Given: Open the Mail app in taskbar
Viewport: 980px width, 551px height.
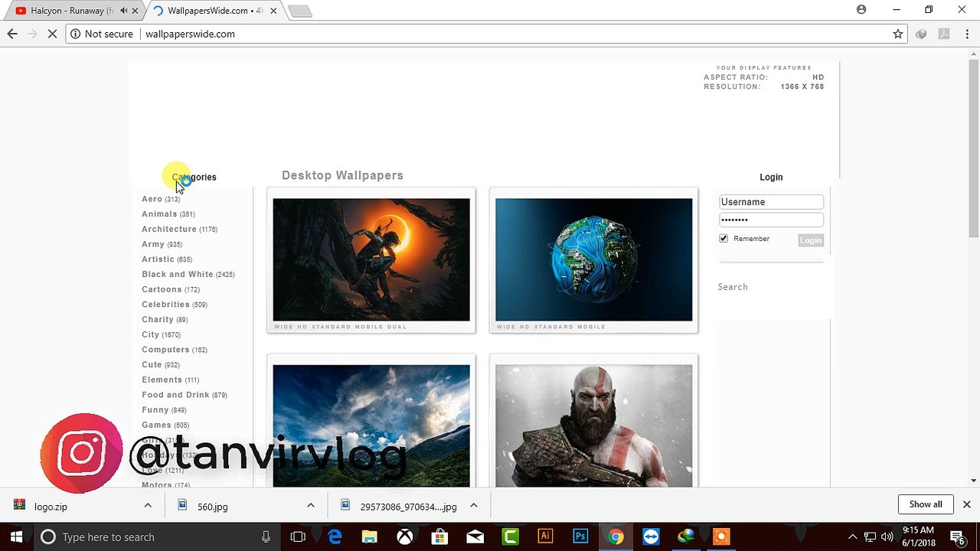Looking at the screenshot, I should [x=475, y=536].
